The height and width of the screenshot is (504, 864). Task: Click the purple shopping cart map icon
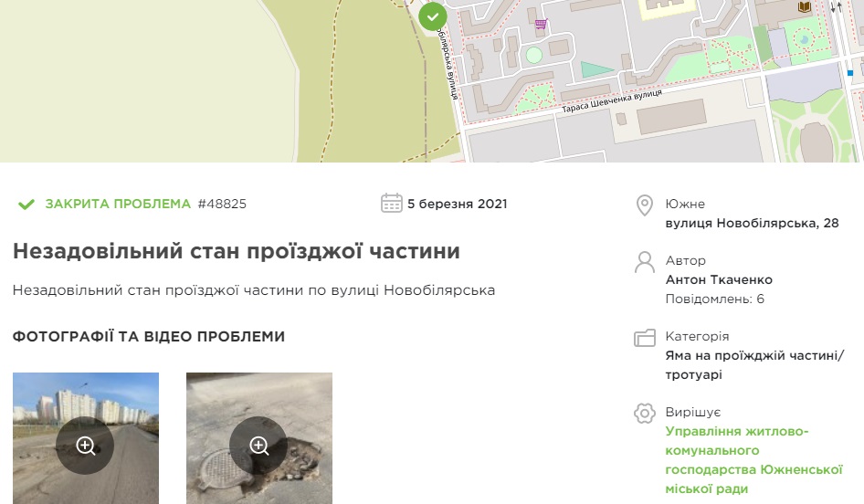point(541,24)
